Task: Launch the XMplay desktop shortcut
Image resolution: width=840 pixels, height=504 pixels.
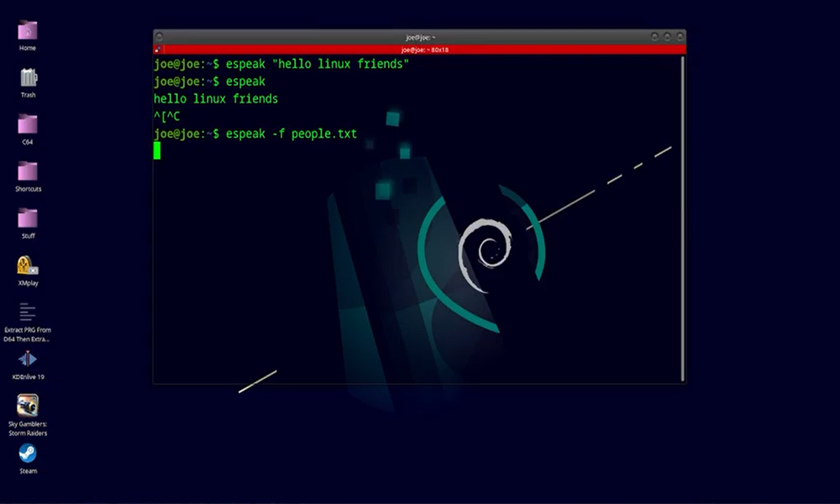Action: coord(28,266)
